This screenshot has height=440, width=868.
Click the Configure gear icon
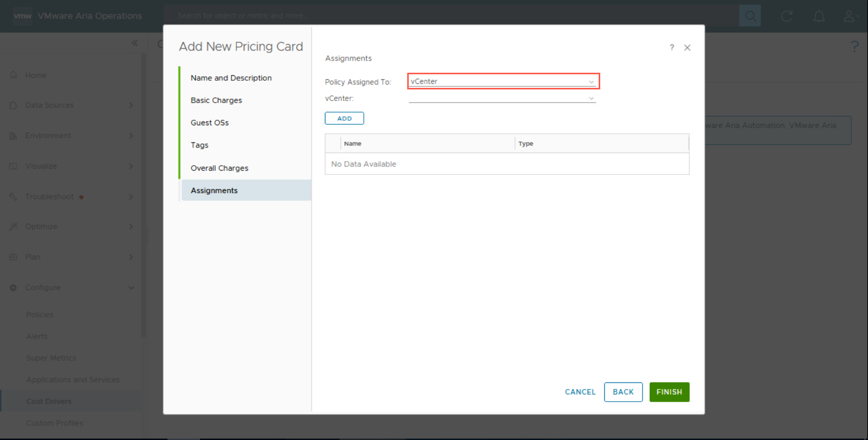pyautogui.click(x=14, y=287)
